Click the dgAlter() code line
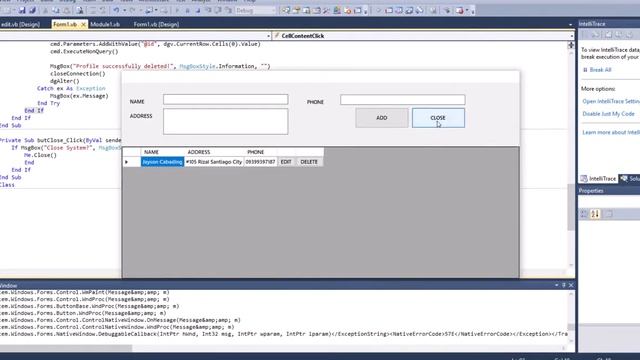 point(64,81)
